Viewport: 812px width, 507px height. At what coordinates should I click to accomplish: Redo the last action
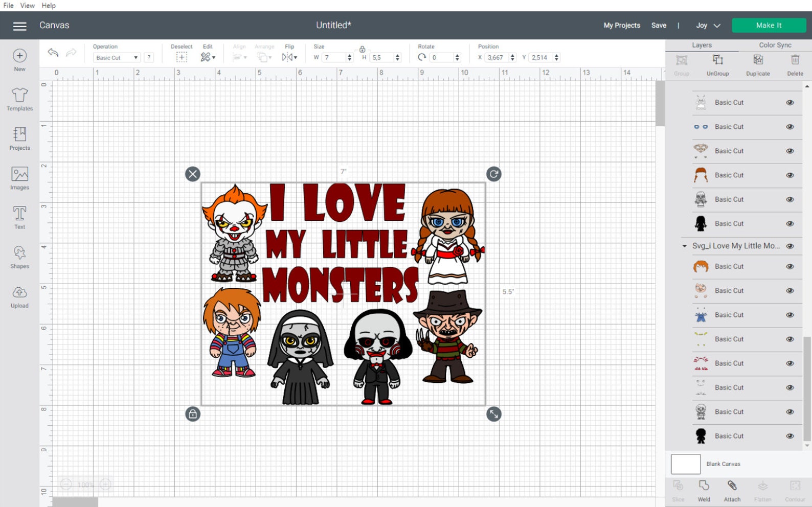pyautogui.click(x=71, y=52)
